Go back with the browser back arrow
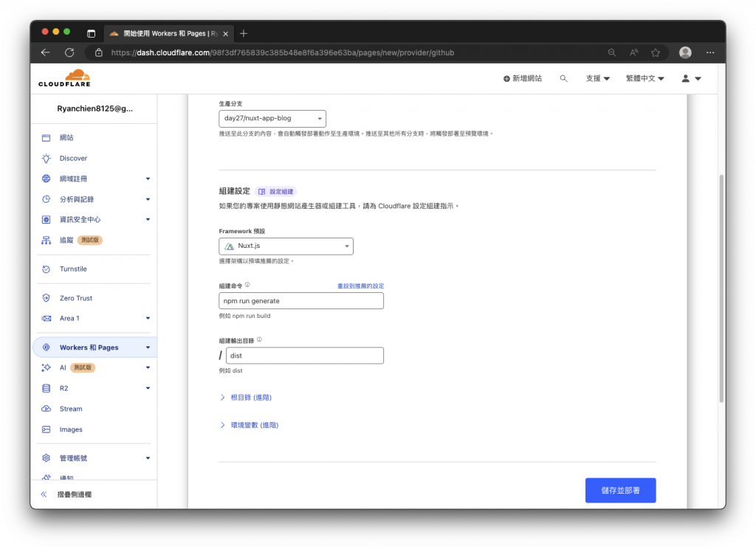756x549 pixels. pos(45,52)
